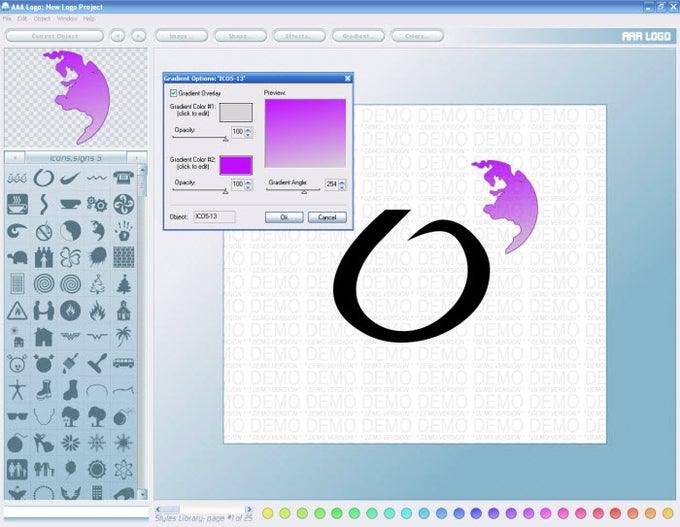Pick the solid house icon

pos(44,337)
